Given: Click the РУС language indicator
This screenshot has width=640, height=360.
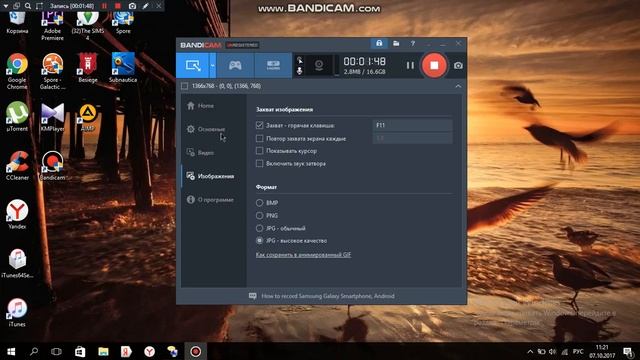Looking at the screenshot, I should [578, 351].
